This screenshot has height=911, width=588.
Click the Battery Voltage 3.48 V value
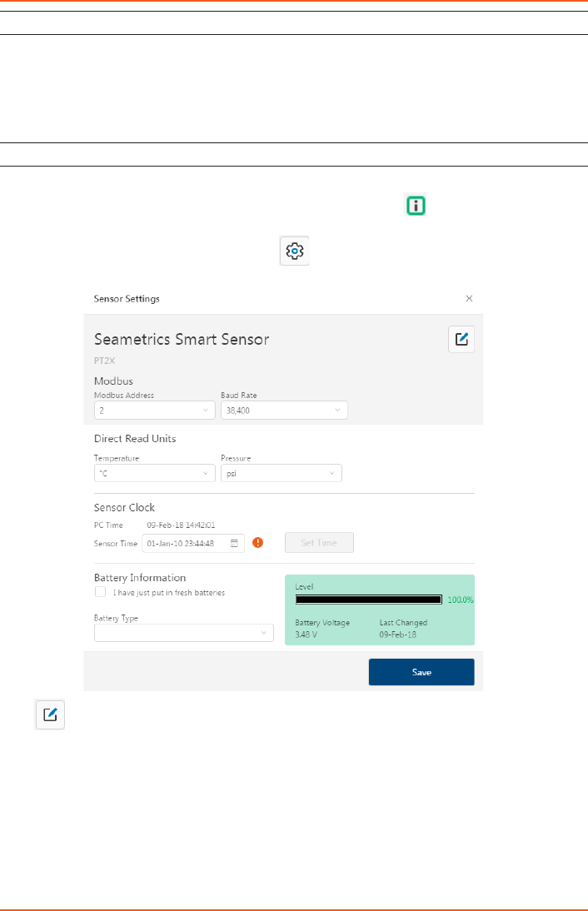306,635
